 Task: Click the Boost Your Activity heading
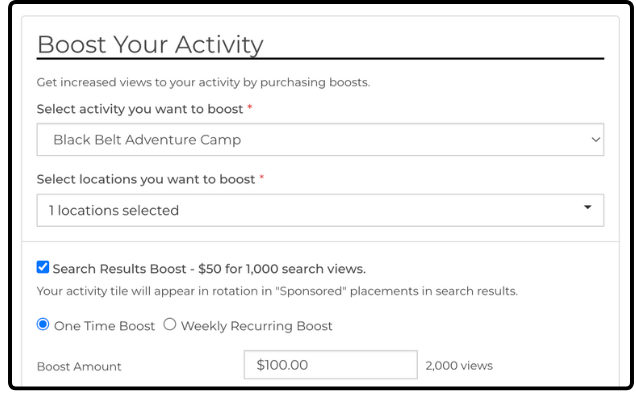[x=150, y=44]
